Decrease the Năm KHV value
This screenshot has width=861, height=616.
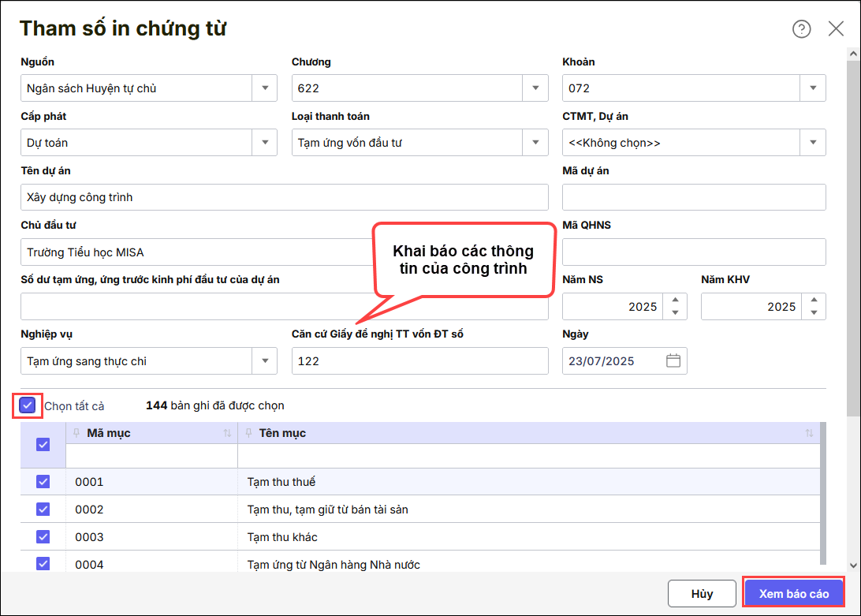[x=814, y=312]
